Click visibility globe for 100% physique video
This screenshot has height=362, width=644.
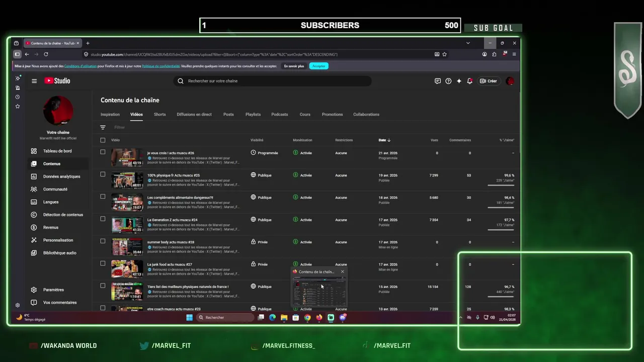pos(253,175)
